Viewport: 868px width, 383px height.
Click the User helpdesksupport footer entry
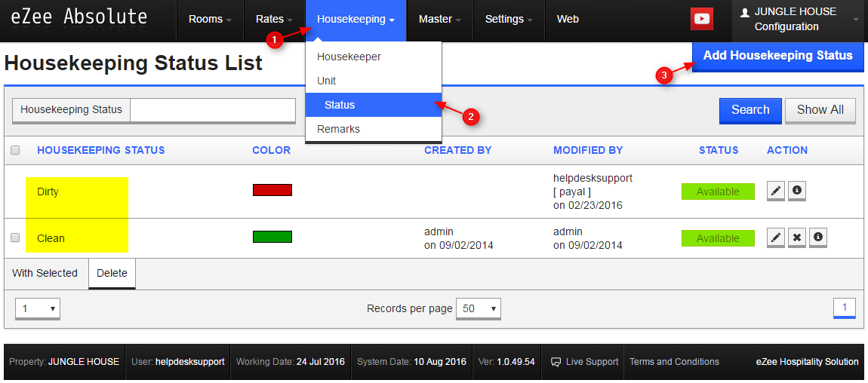(x=178, y=362)
